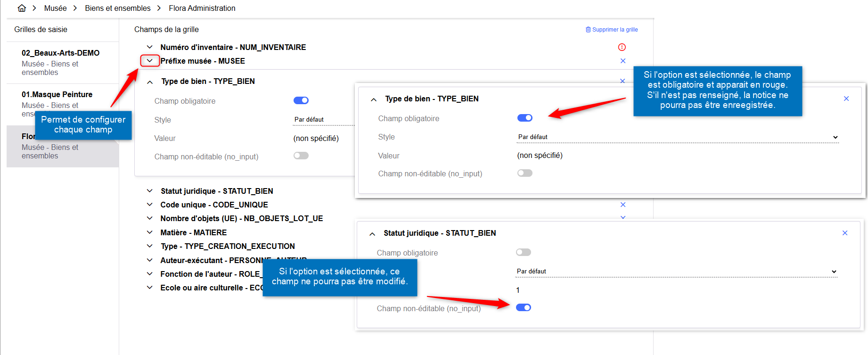This screenshot has height=355, width=868.
Task: Expand the Matière - MATIERE field
Action: tap(150, 232)
